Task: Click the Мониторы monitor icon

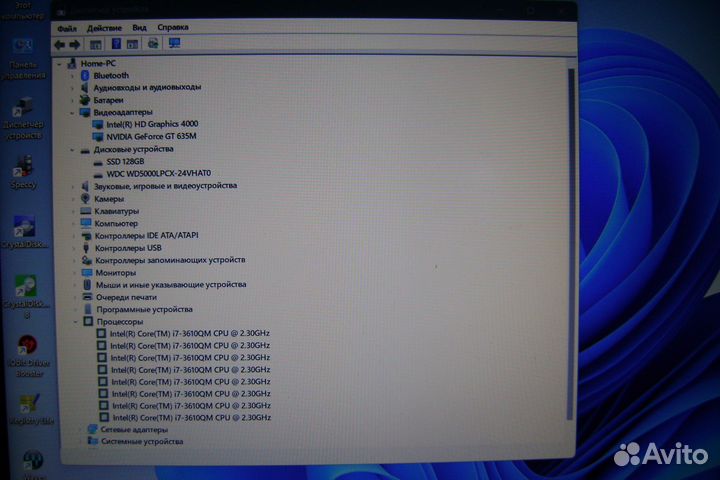Action: [x=87, y=272]
